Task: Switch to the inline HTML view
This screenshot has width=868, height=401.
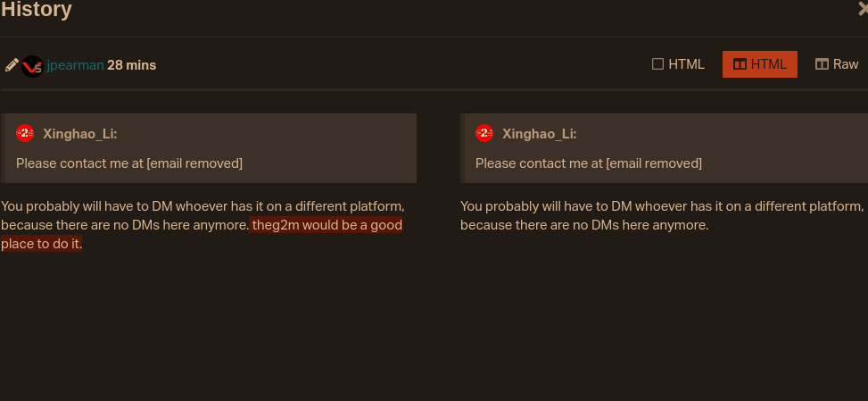Action: [x=678, y=64]
